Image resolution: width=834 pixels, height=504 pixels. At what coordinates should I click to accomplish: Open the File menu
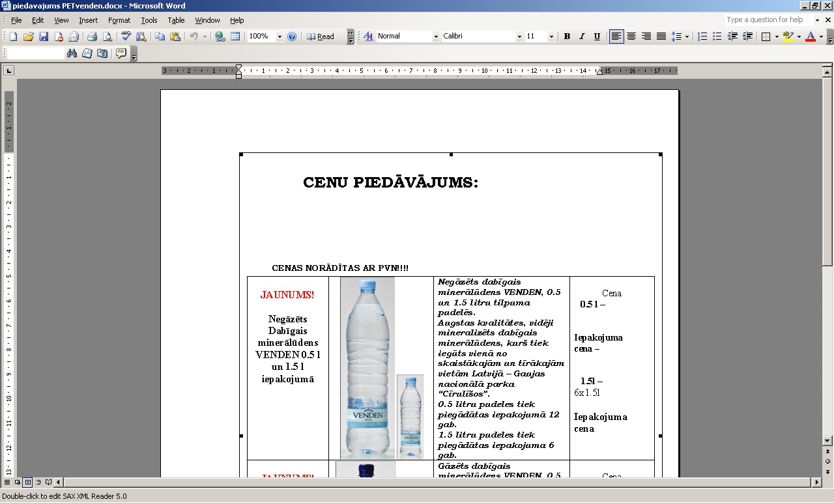tap(16, 20)
